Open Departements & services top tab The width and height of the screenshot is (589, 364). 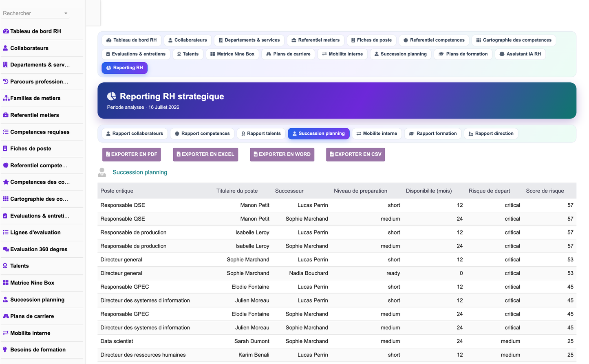[x=249, y=40]
